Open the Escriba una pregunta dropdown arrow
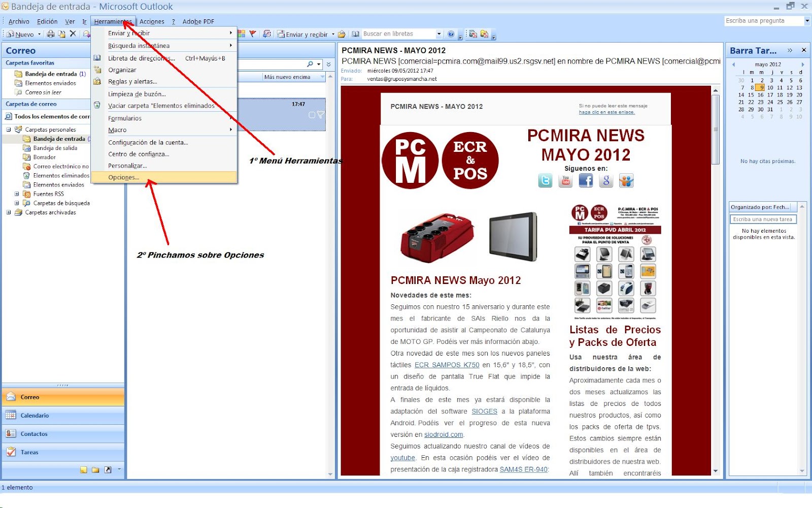Image resolution: width=812 pixels, height=508 pixels. coord(807,21)
